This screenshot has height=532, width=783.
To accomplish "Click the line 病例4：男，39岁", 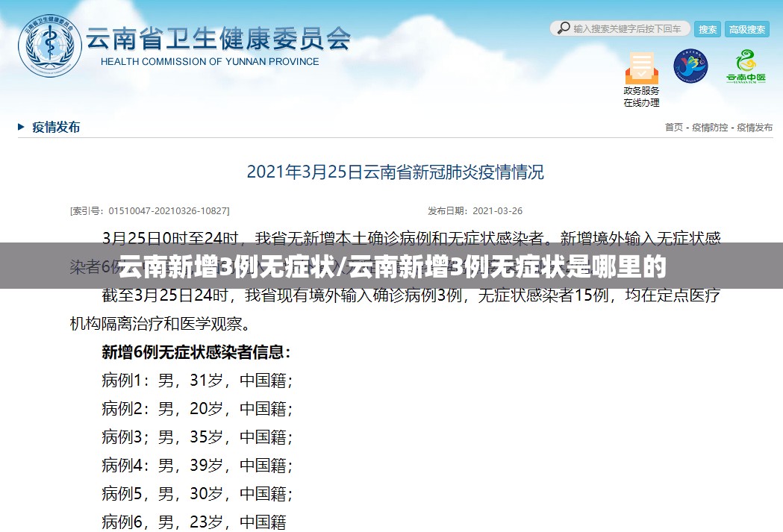I will pos(197,465).
